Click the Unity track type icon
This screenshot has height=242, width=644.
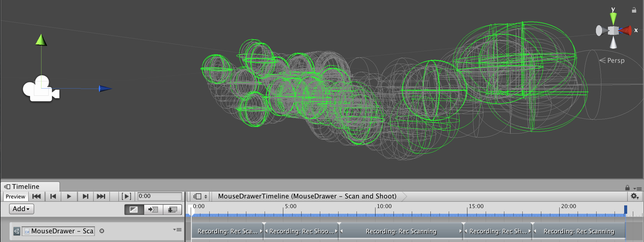[x=17, y=231]
